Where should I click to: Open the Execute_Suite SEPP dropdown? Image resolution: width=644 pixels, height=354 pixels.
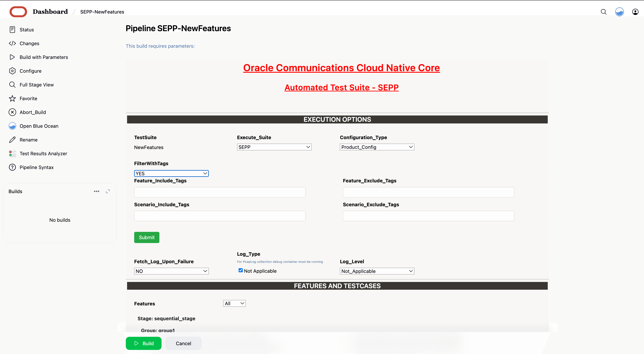click(274, 147)
